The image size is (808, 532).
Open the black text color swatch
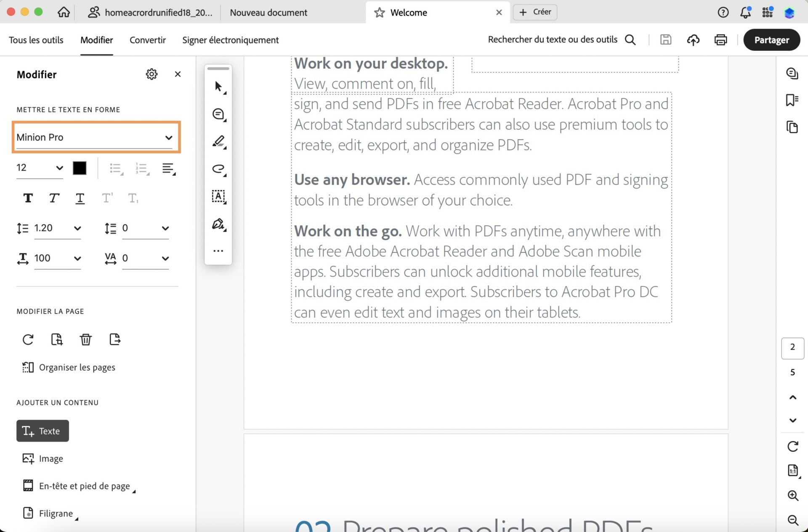(80, 168)
